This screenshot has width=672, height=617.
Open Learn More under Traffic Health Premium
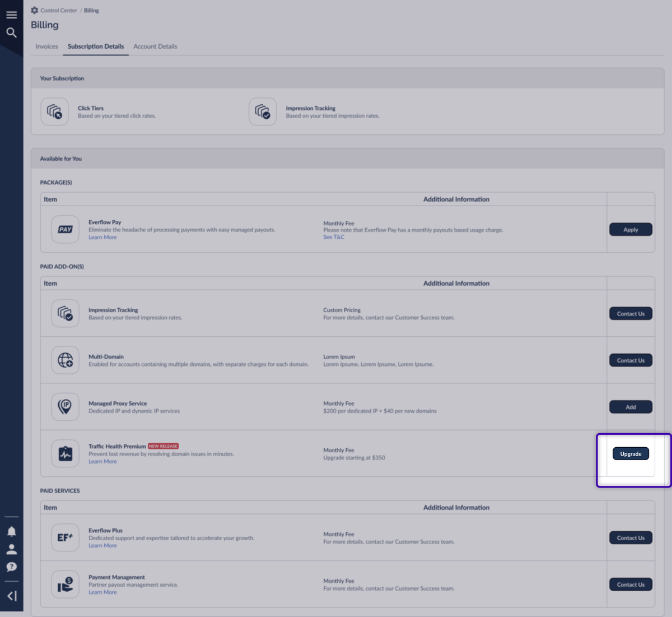102,462
